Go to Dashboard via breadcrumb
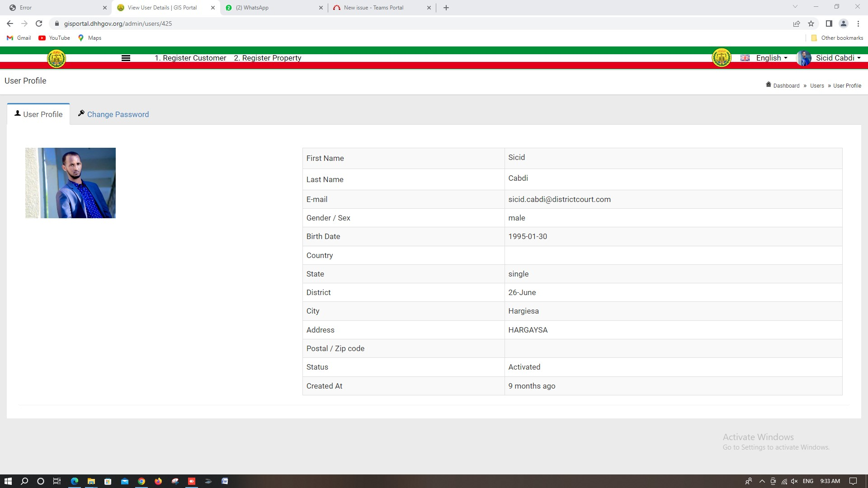868x488 pixels. pos(786,85)
